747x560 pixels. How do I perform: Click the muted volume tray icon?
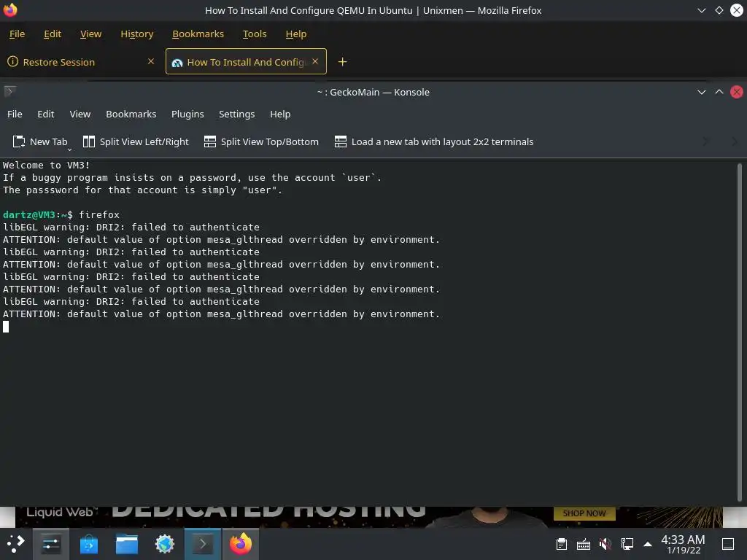[605, 544]
